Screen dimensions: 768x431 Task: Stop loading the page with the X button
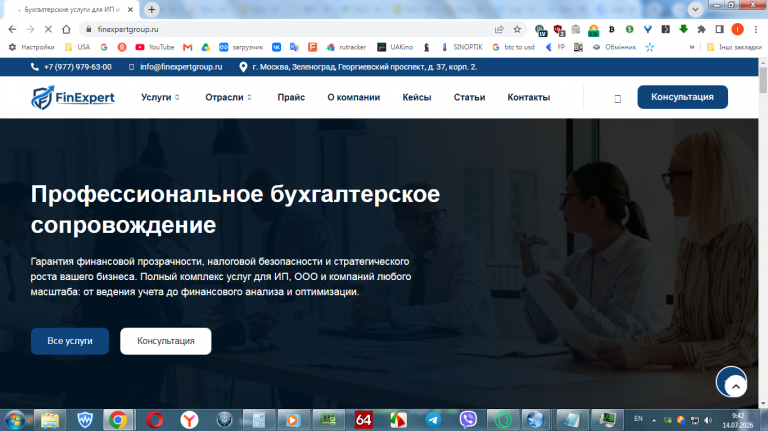(48, 29)
